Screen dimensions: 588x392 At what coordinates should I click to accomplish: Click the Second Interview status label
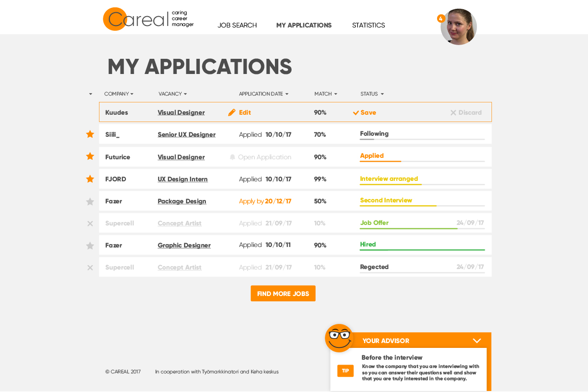pyautogui.click(x=386, y=200)
